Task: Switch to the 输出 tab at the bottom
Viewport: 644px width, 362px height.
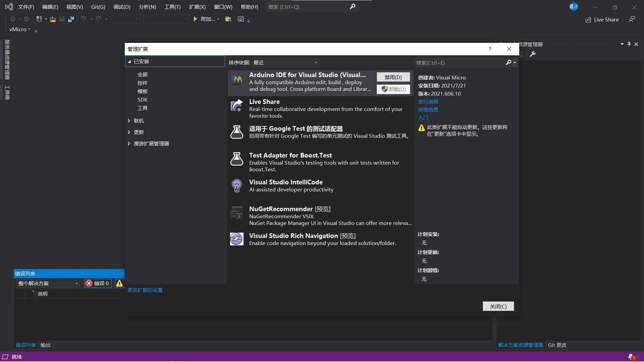Action: pos(46,345)
